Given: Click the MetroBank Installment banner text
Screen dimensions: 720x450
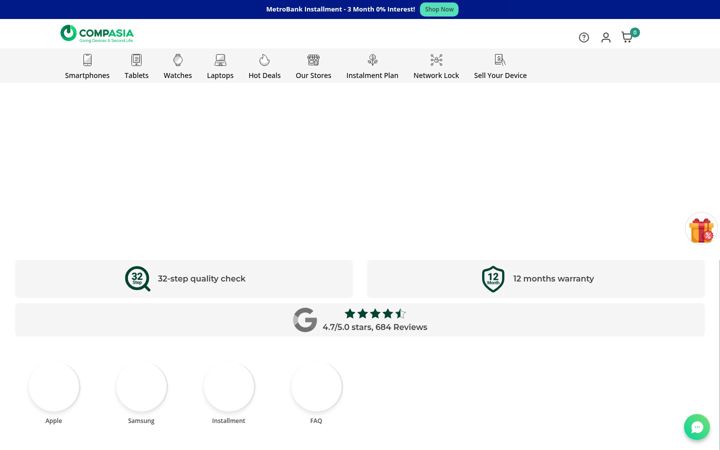Looking at the screenshot, I should pyautogui.click(x=341, y=9).
